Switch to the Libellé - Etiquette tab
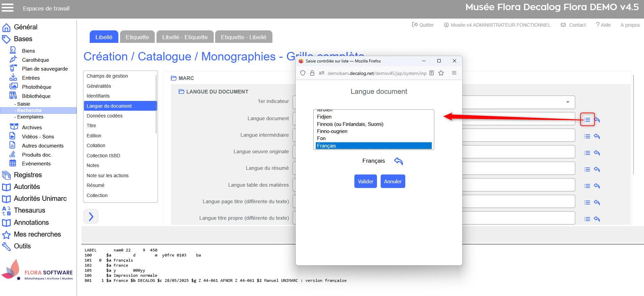The width and height of the screenshot is (644, 296). click(185, 37)
